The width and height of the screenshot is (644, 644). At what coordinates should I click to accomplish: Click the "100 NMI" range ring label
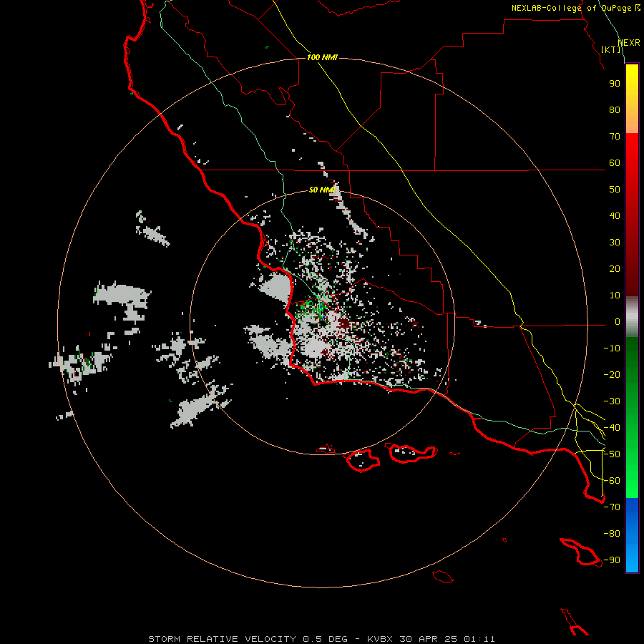pyautogui.click(x=322, y=57)
